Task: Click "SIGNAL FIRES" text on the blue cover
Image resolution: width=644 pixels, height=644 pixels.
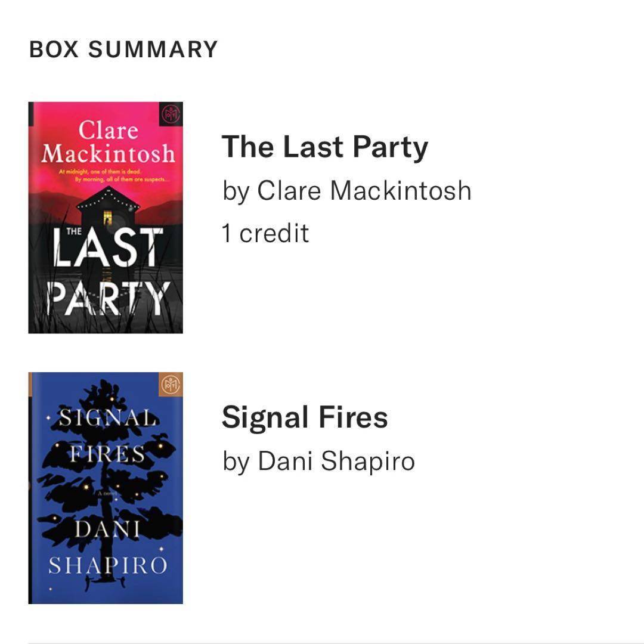Action: click(106, 435)
